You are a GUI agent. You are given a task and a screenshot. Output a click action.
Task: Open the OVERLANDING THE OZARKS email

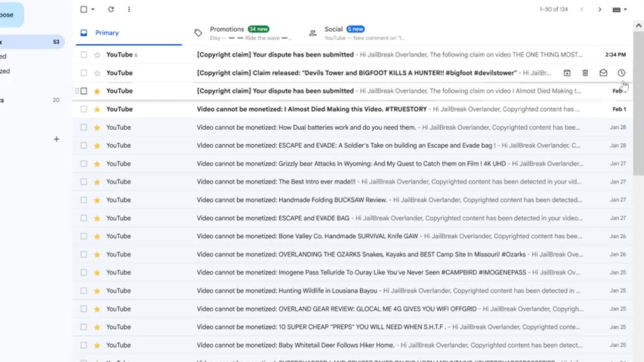(352, 254)
